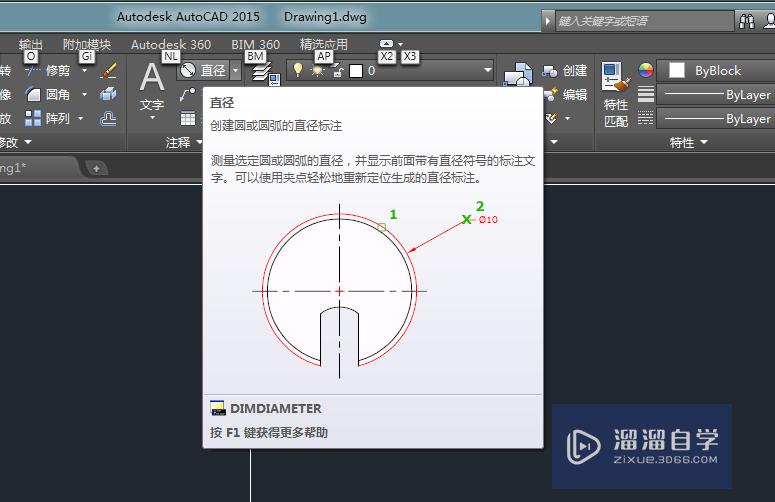The width and height of the screenshot is (775, 502).
Task: Click the Diameter (直径) dimension button
Action: click(203, 71)
